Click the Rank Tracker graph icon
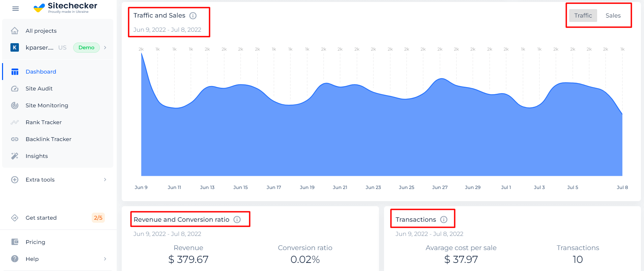 click(15, 122)
